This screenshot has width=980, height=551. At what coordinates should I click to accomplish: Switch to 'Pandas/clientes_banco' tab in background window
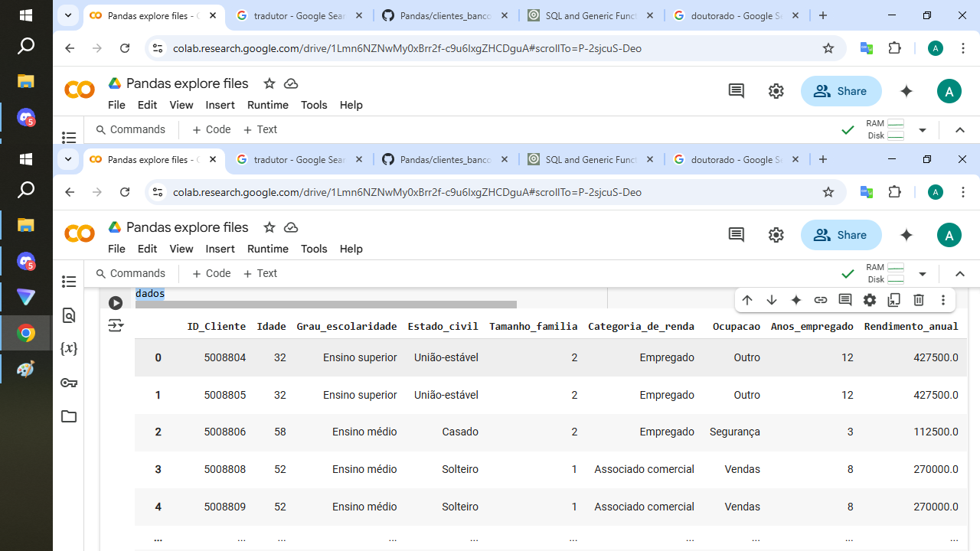446,15
